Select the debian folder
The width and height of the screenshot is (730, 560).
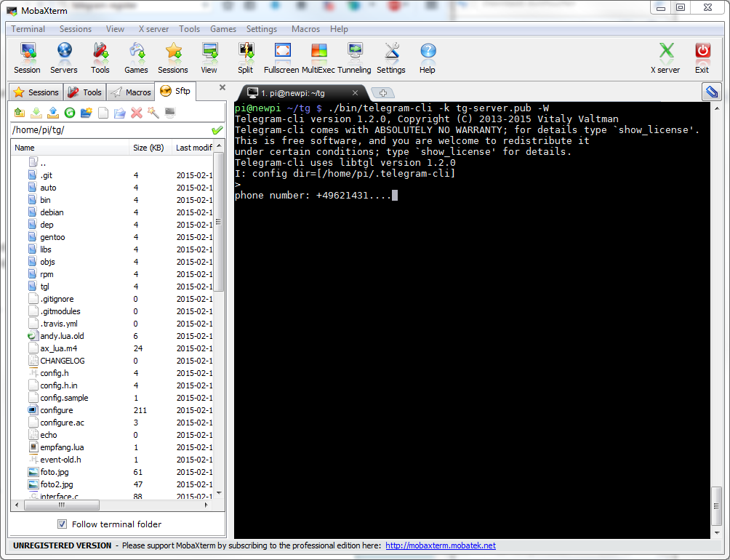(x=52, y=212)
